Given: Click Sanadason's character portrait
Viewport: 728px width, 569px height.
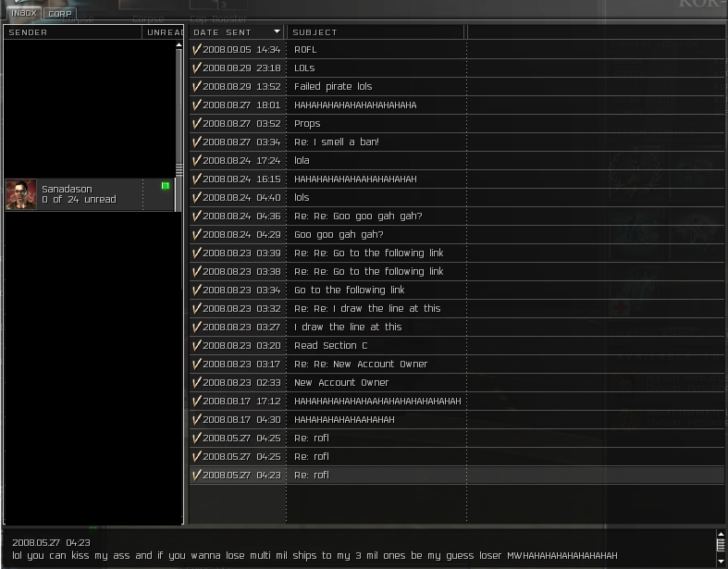Looking at the screenshot, I should coord(21,194).
